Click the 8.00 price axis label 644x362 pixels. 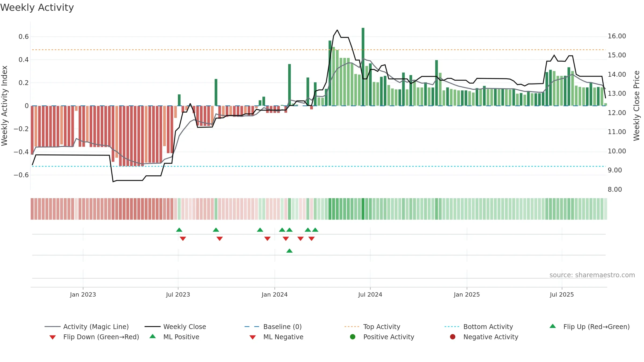click(x=615, y=190)
